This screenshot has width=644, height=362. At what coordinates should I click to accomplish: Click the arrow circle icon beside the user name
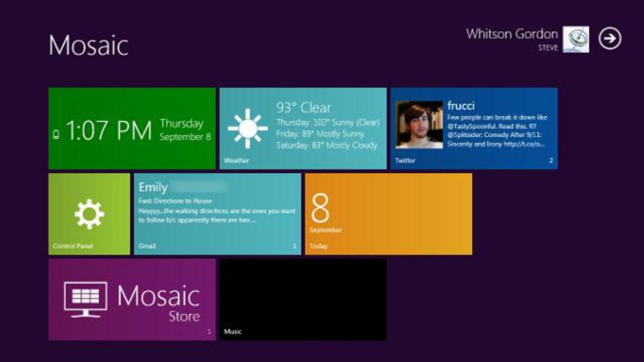coord(610,39)
